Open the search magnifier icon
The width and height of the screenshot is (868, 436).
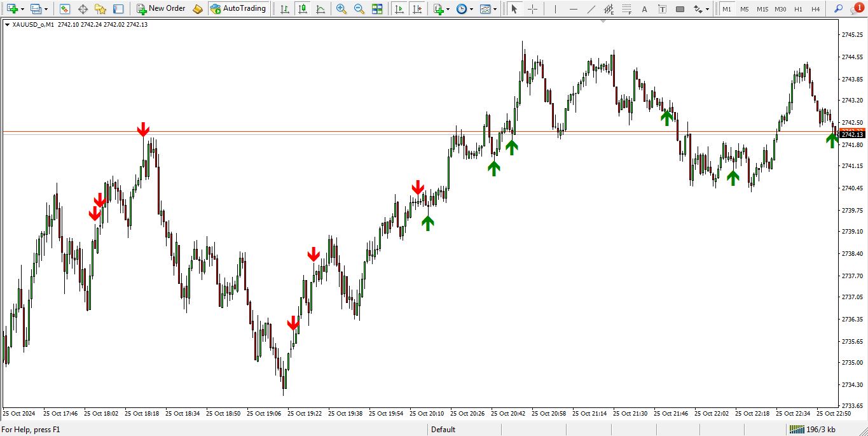coord(838,9)
